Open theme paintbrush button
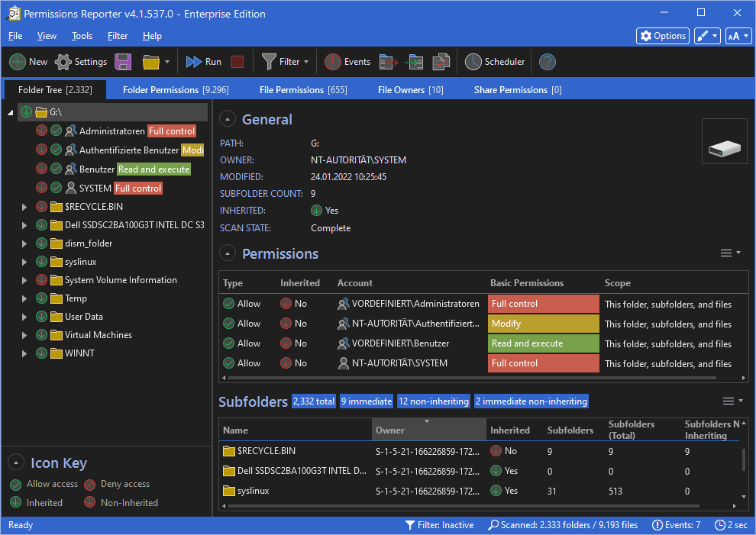The height and width of the screenshot is (535, 756). click(707, 36)
